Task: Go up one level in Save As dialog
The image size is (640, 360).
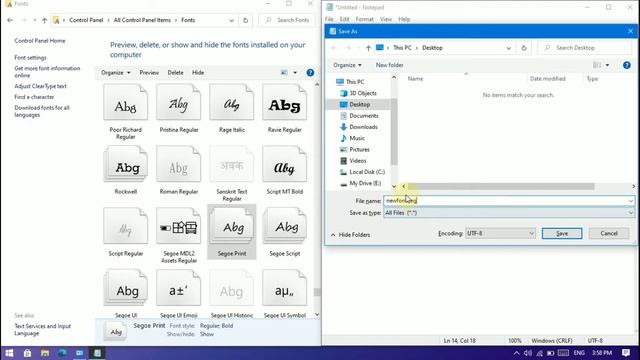Action: point(368,48)
